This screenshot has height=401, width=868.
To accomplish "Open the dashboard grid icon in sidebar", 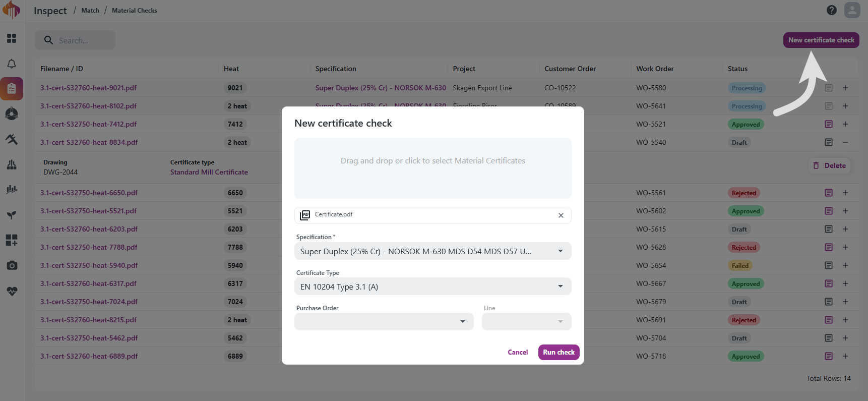I will pyautogui.click(x=12, y=38).
